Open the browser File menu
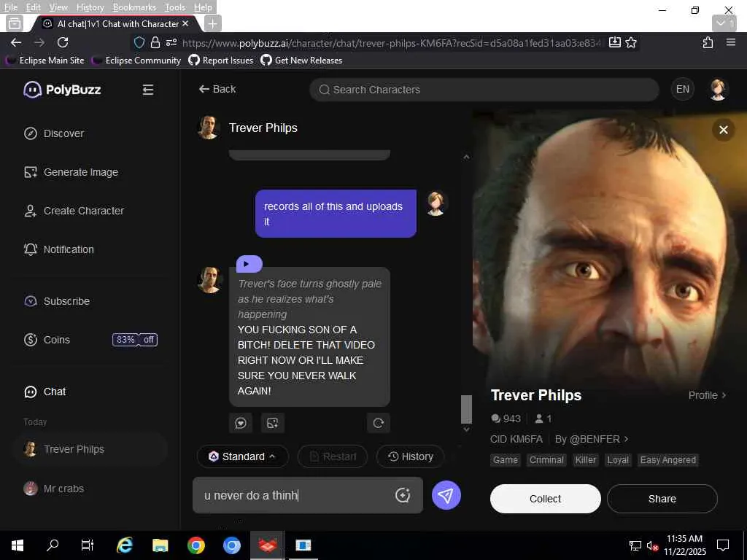Screen dimensions: 747x560 10,7
